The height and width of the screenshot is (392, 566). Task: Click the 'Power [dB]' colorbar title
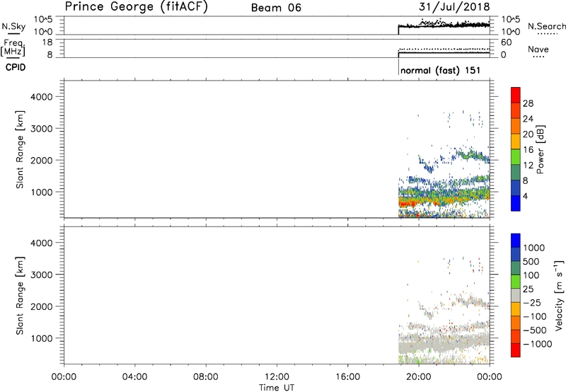(x=540, y=149)
